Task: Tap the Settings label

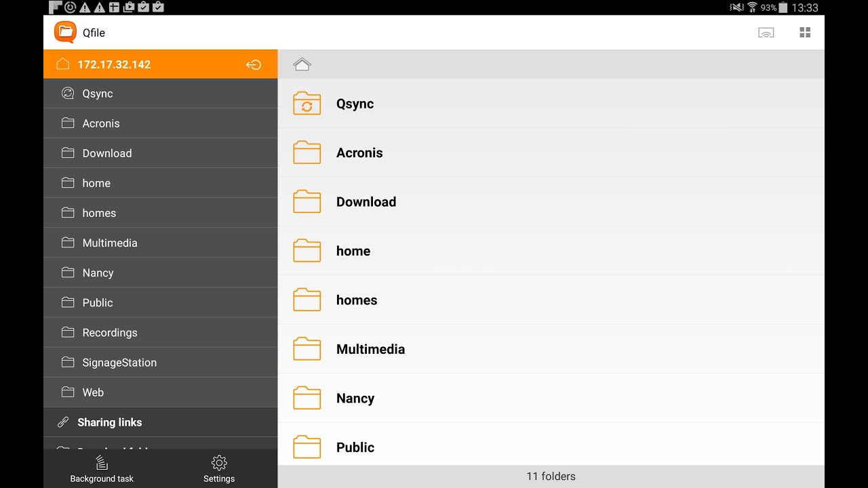Action: pyautogui.click(x=219, y=479)
